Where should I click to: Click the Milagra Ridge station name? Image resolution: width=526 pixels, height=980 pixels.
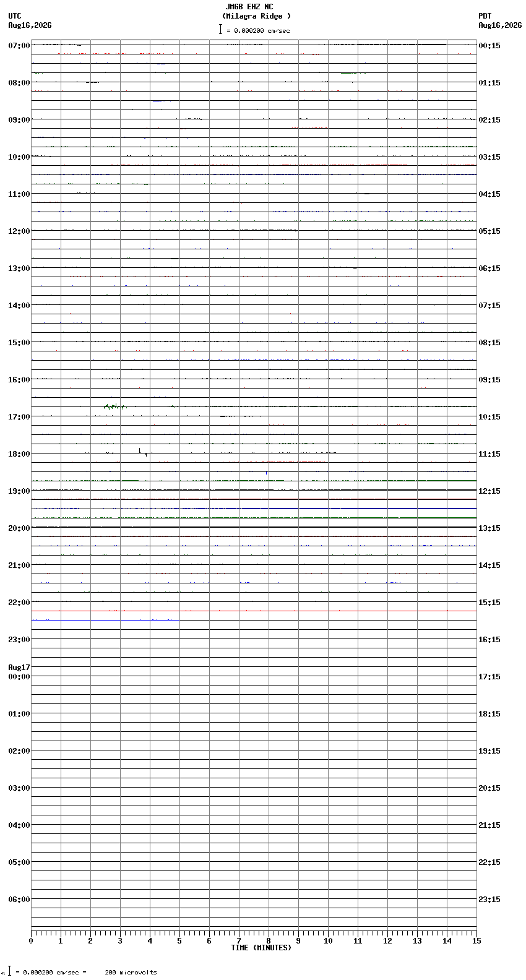pyautogui.click(x=256, y=16)
